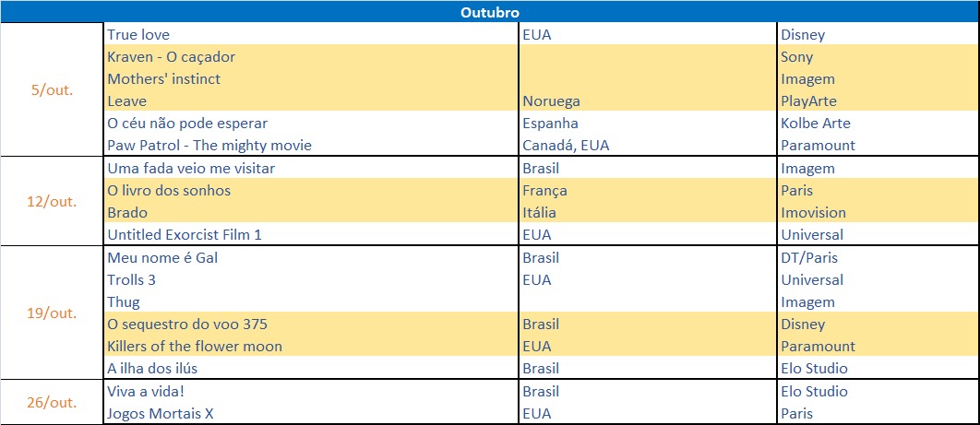
Task: Click the Mothers' instinct cell
Action: click(x=311, y=78)
